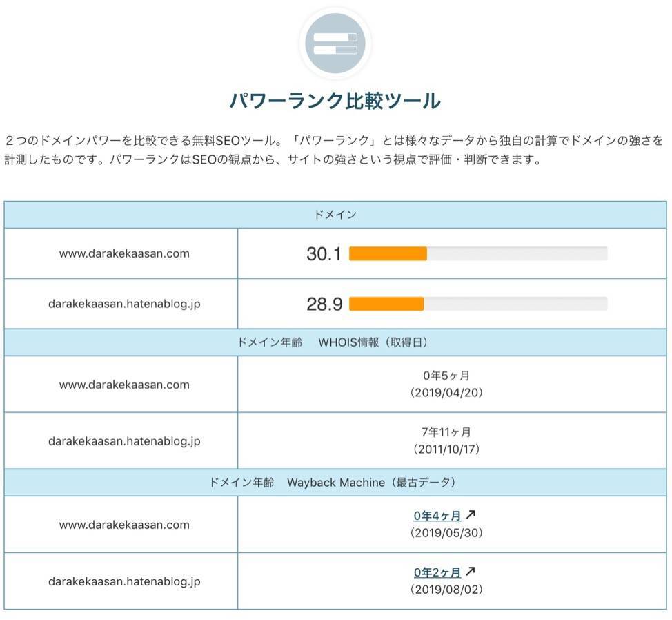The width and height of the screenshot is (672, 620).
Task: Click the ドメイン section header
Action: coord(335,215)
